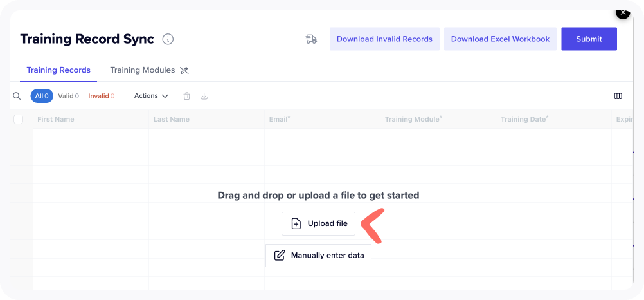Click the Email column header
This screenshot has height=300, width=644.
[323, 119]
